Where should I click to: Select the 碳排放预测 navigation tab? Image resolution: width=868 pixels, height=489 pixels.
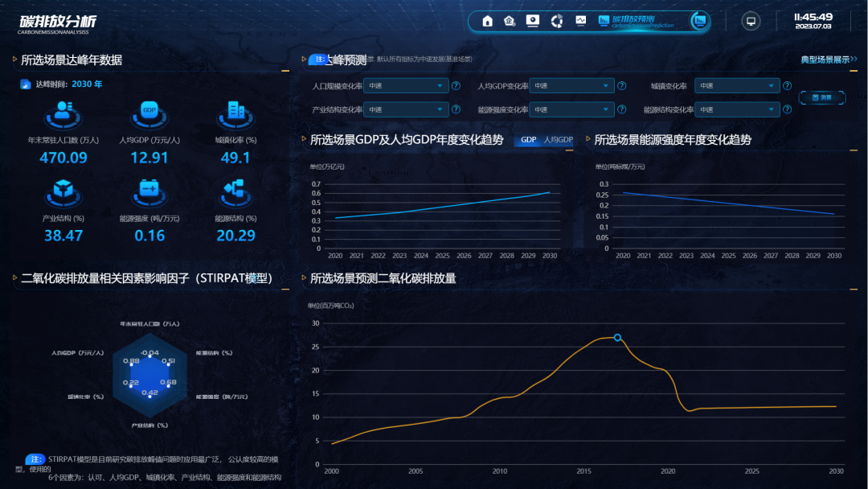[642, 22]
